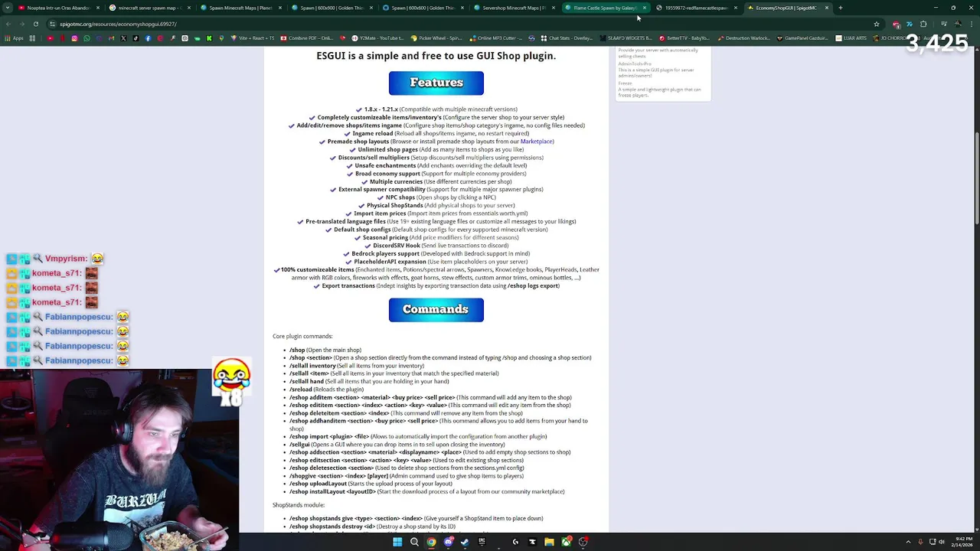Viewport: 980px width, 551px height.
Task: Select the 'NPC shops' feature text
Action: click(x=400, y=197)
